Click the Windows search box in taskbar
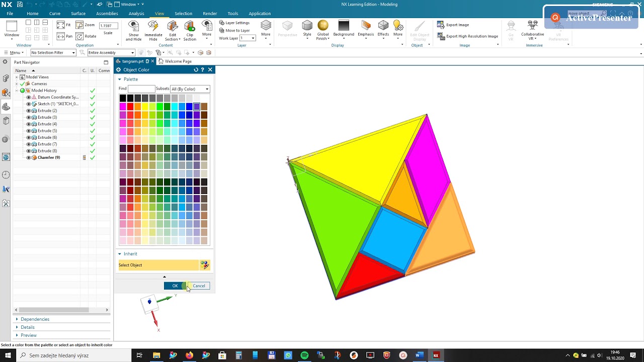This screenshot has height=362, width=644. point(74,355)
